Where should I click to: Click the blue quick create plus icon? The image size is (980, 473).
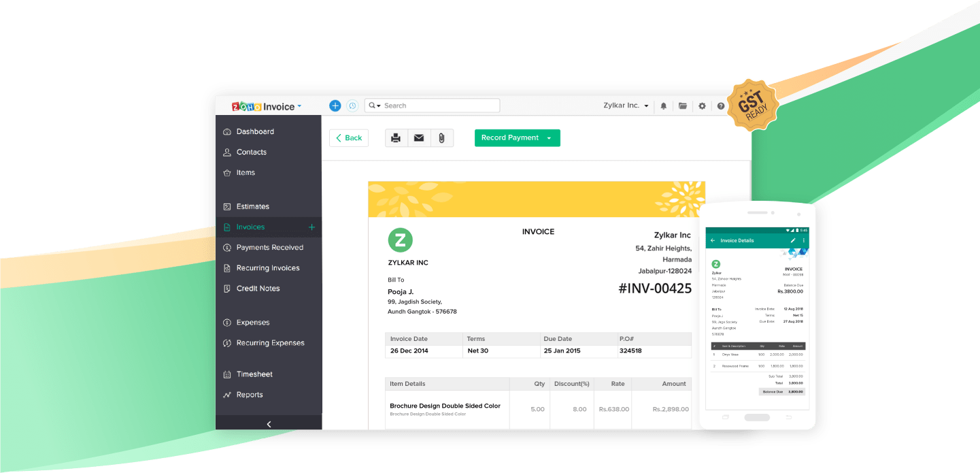click(x=335, y=105)
